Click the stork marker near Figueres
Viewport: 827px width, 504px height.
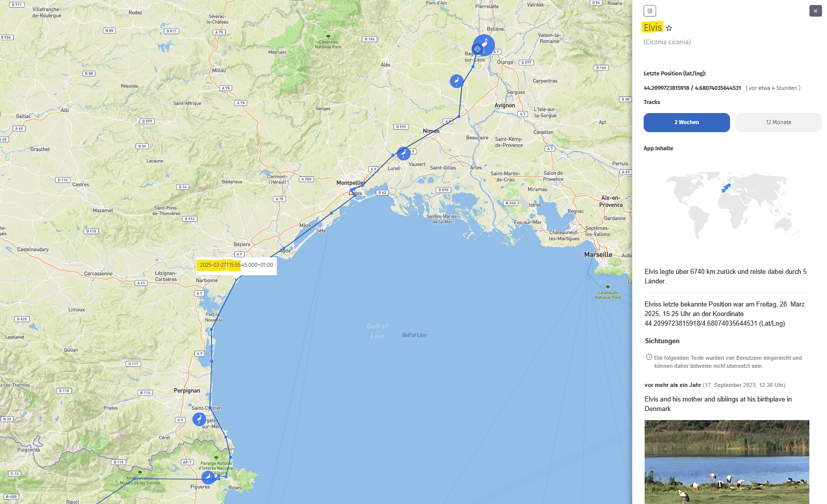208,477
